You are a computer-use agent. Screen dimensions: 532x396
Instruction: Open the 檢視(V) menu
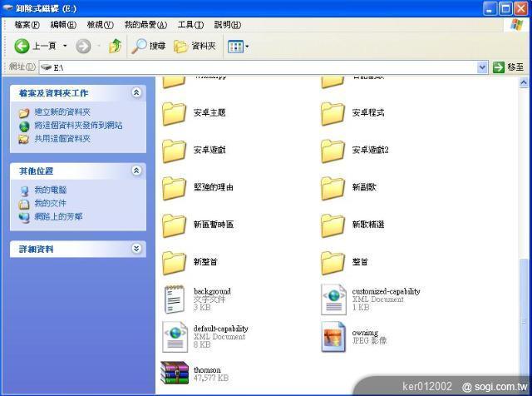[101, 25]
